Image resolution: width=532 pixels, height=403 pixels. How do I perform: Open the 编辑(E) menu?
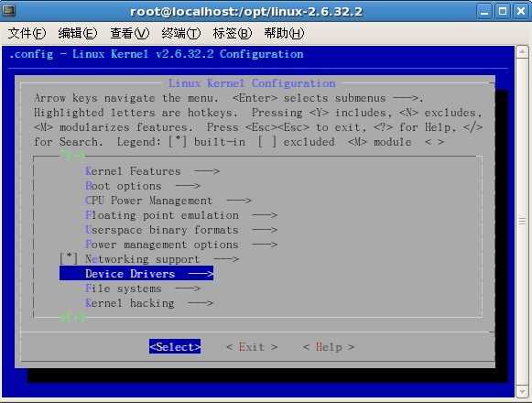[x=78, y=33]
